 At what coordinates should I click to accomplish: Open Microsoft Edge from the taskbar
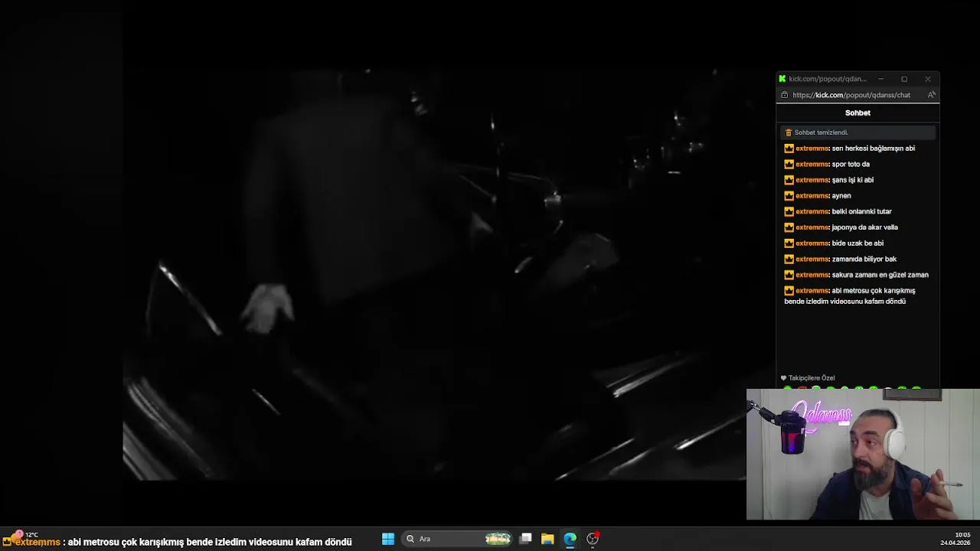[570, 539]
